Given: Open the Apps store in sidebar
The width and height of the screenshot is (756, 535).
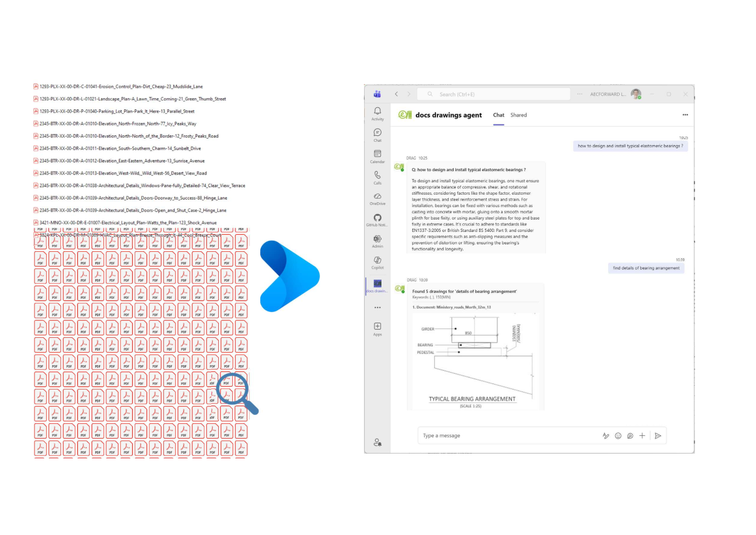Looking at the screenshot, I should click(x=377, y=329).
